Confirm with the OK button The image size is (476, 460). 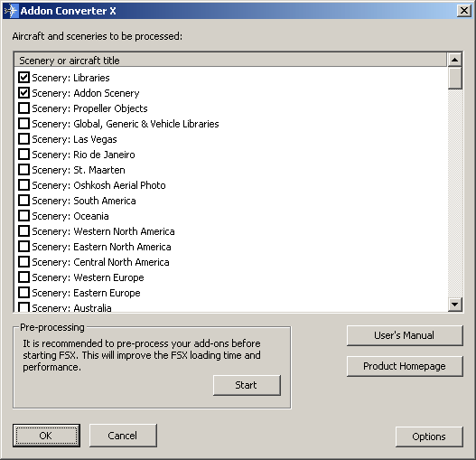click(46, 436)
